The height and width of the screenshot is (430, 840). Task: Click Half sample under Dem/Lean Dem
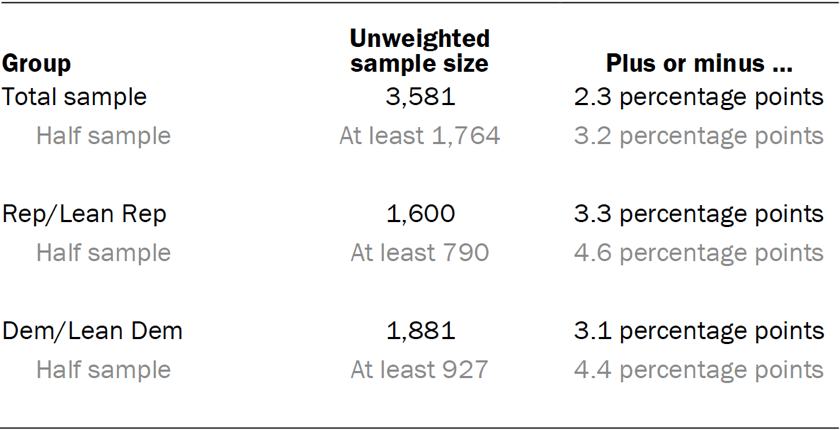[103, 370]
